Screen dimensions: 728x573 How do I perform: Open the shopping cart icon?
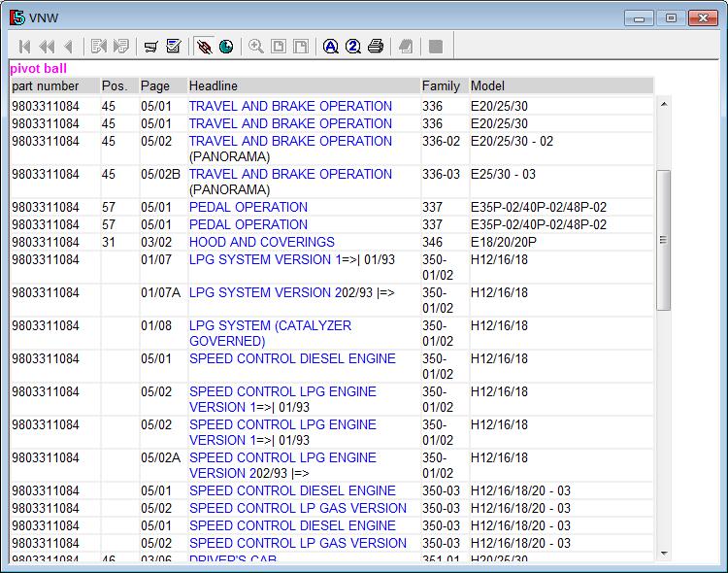point(150,47)
